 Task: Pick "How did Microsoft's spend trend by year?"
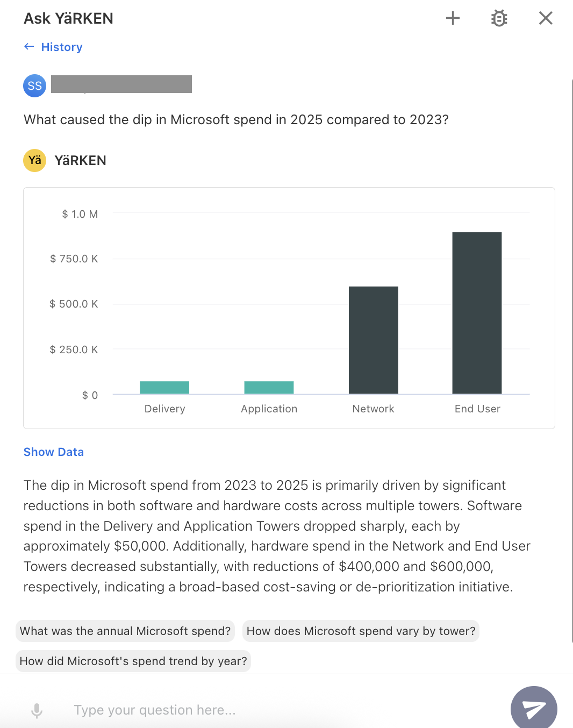[x=133, y=661]
